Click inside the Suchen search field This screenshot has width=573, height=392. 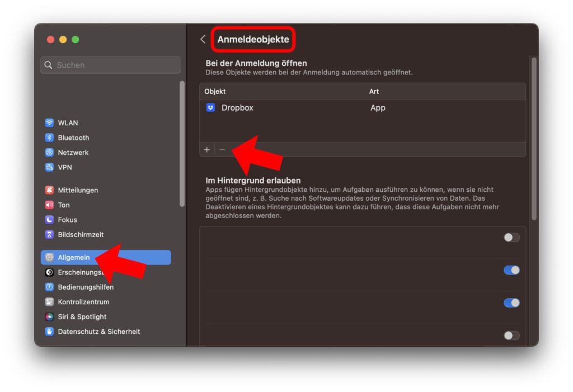110,65
